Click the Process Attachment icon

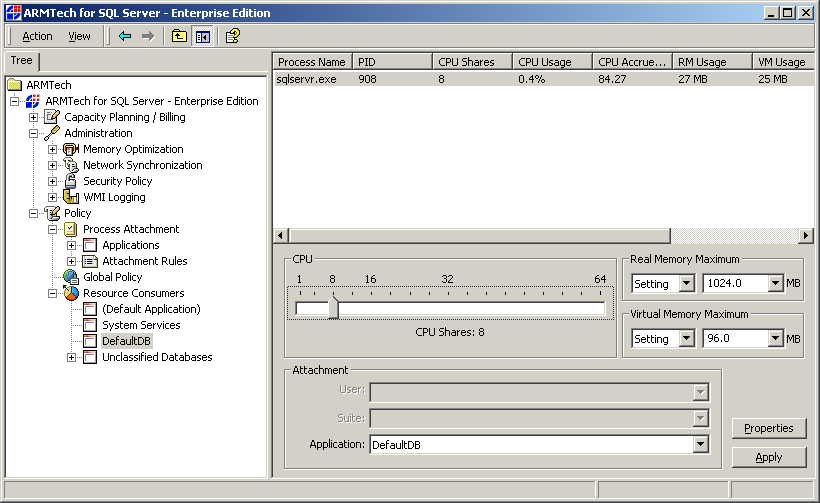71,229
